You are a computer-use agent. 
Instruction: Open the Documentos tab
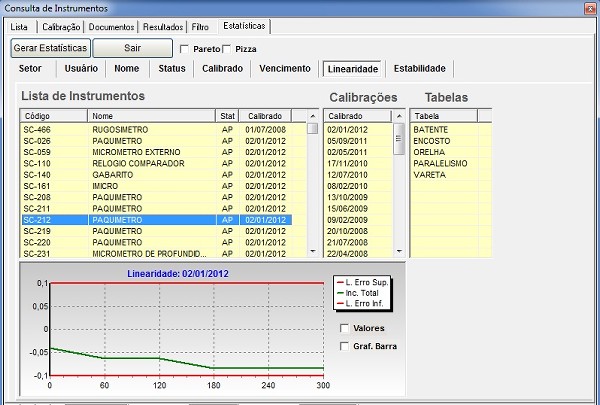(111, 27)
